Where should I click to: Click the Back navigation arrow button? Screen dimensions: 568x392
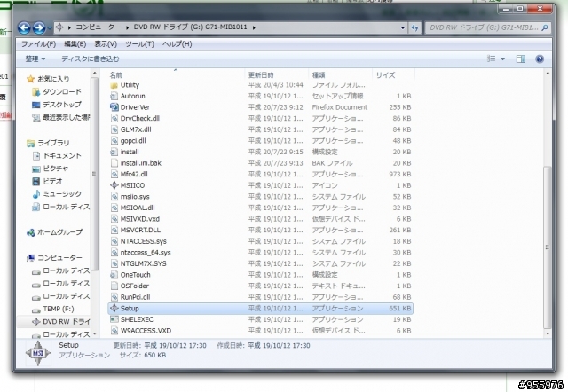[x=24, y=27]
